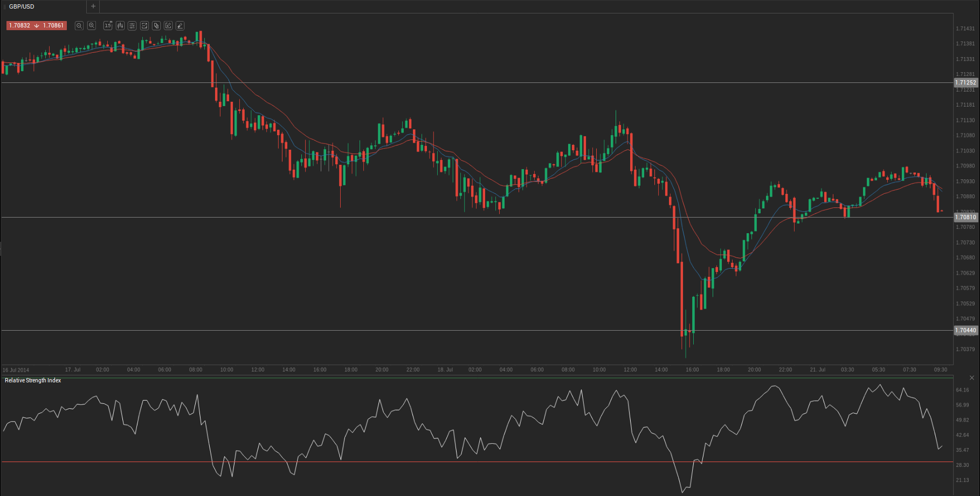
Task: Click the zoom in magnifier icon
Action: 92,26
